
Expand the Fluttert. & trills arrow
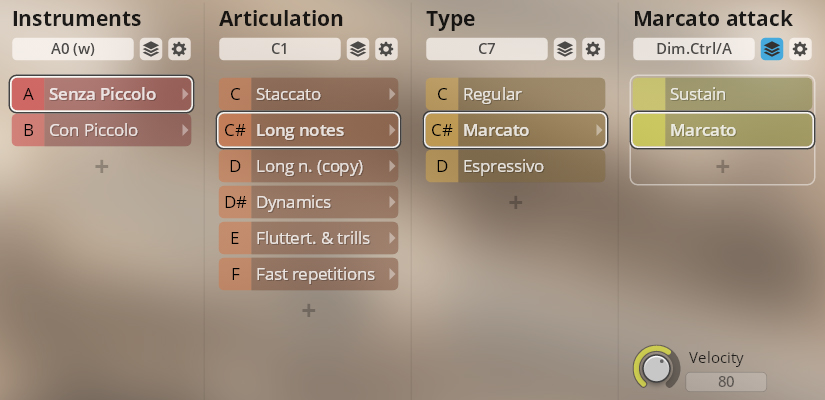coord(392,238)
